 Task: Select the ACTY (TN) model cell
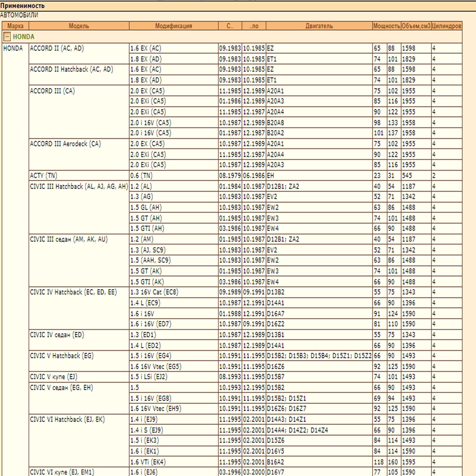click(x=44, y=175)
